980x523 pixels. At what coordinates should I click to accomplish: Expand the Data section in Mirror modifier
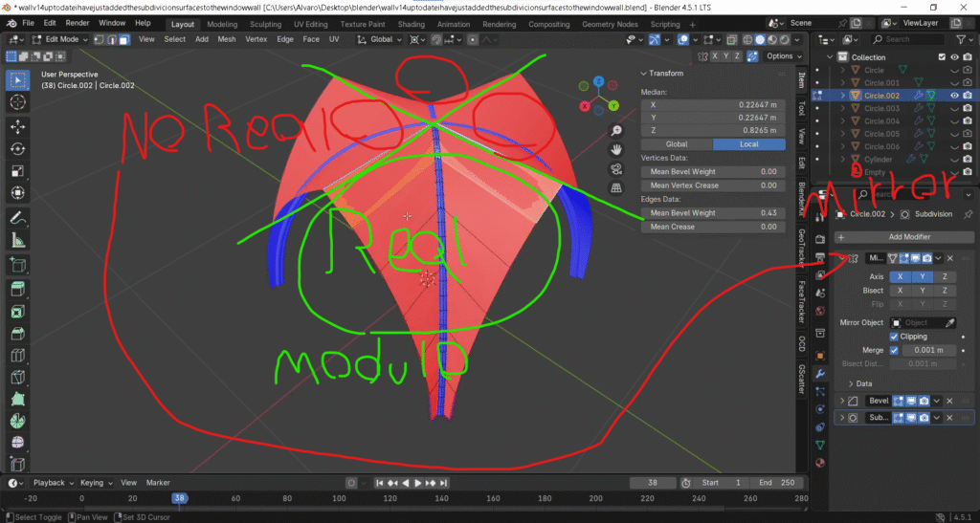(852, 383)
